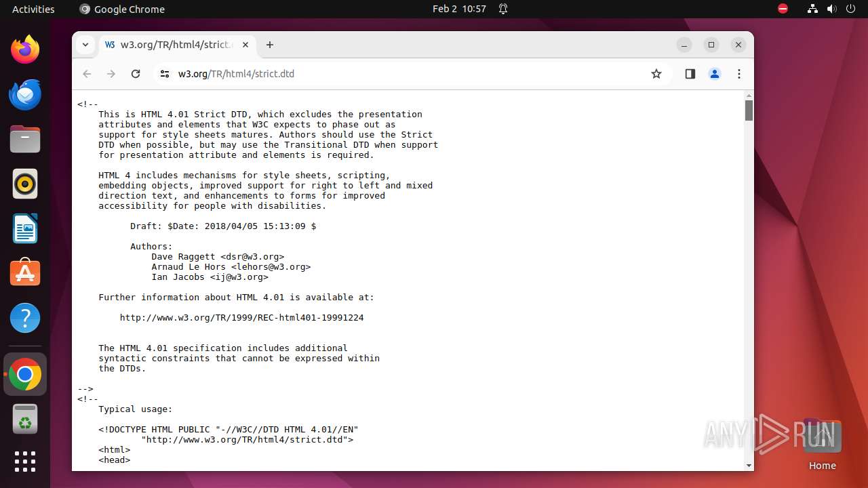Launch Thunderbird mail from the dock

[25, 94]
